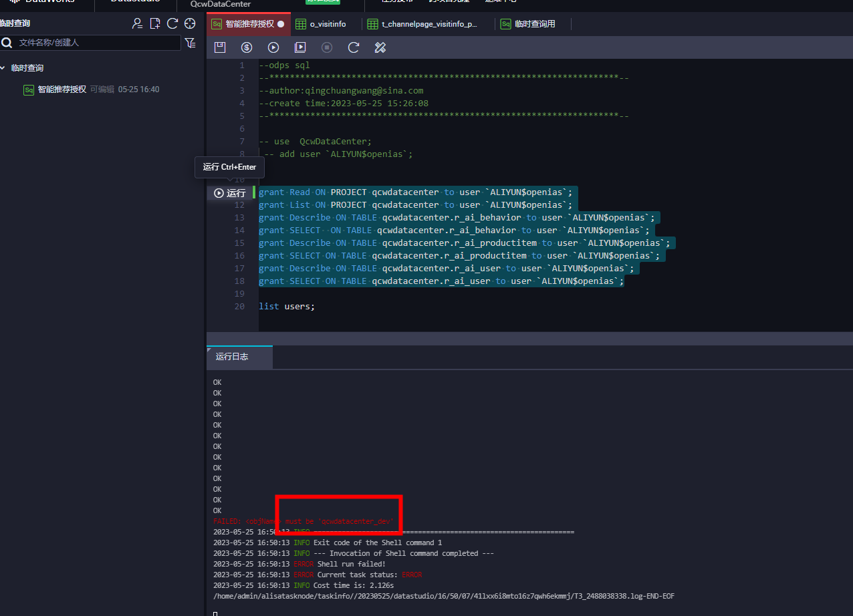Click the '--create time:2023-05-25 15:26:08' line

point(344,104)
